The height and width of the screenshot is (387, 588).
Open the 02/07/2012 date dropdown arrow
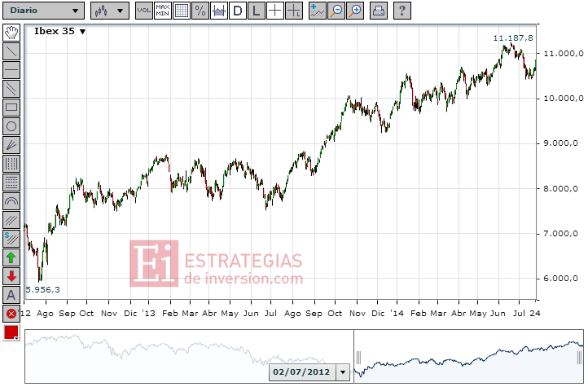pos(343,372)
